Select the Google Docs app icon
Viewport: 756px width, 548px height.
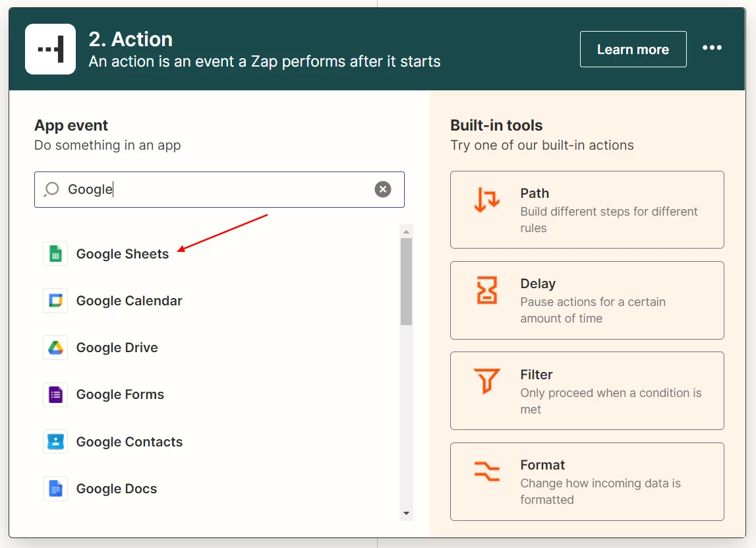click(55, 489)
